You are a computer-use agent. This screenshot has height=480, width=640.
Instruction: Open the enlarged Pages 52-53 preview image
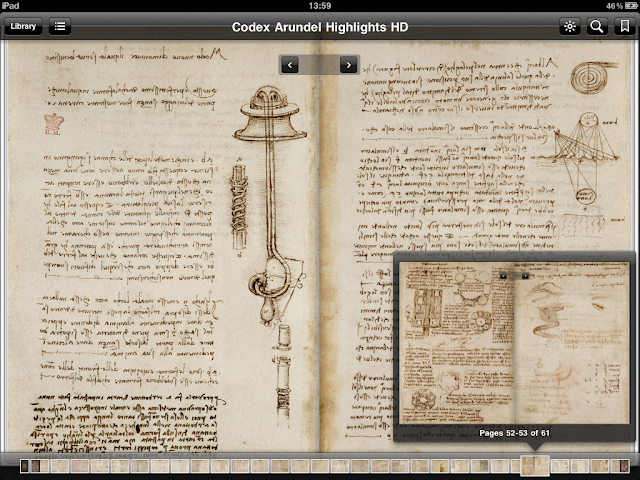point(514,343)
